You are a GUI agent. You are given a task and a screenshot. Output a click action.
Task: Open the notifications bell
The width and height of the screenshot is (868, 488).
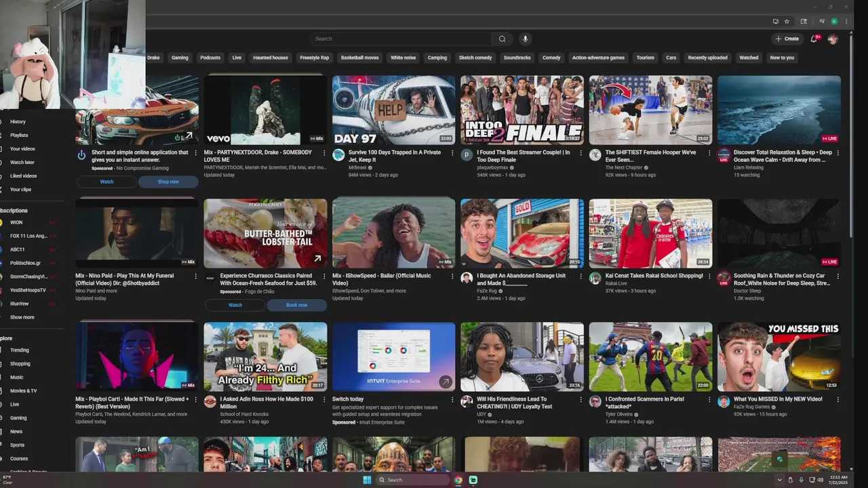point(814,39)
